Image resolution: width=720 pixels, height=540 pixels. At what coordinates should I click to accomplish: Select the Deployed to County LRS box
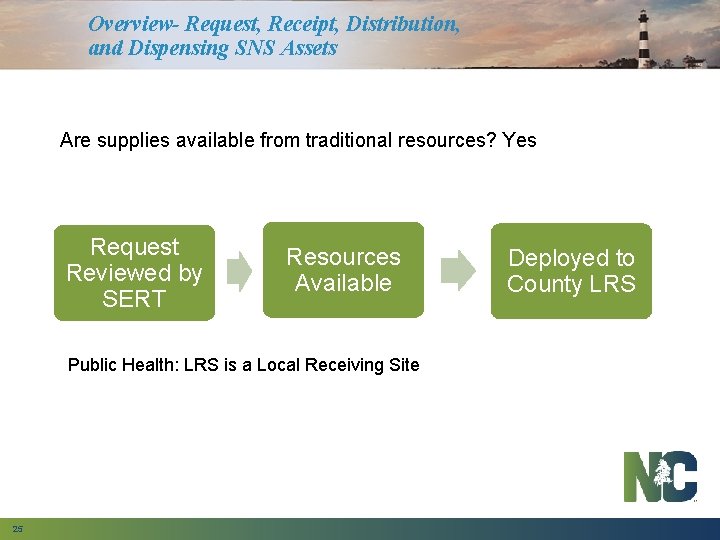(571, 271)
